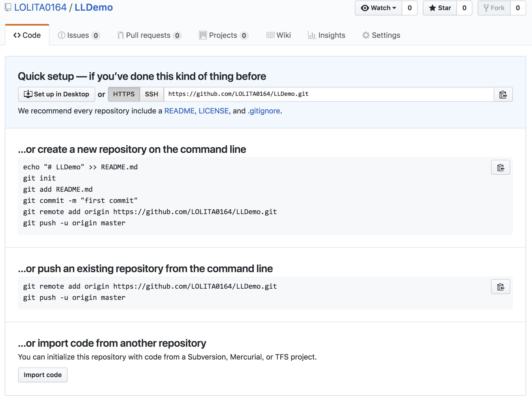
Task: Open the LLDemo repository link
Action: (x=94, y=7)
